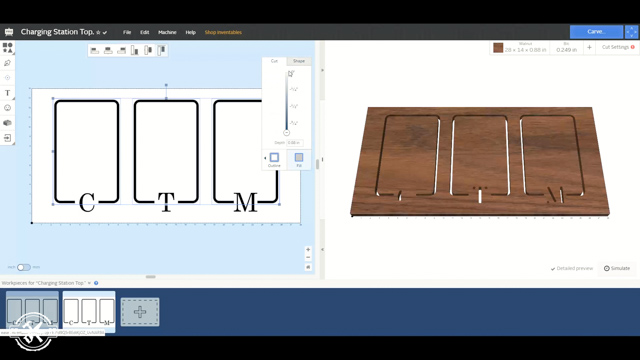Open the Machine menu
The image size is (640, 360).
coord(167,32)
